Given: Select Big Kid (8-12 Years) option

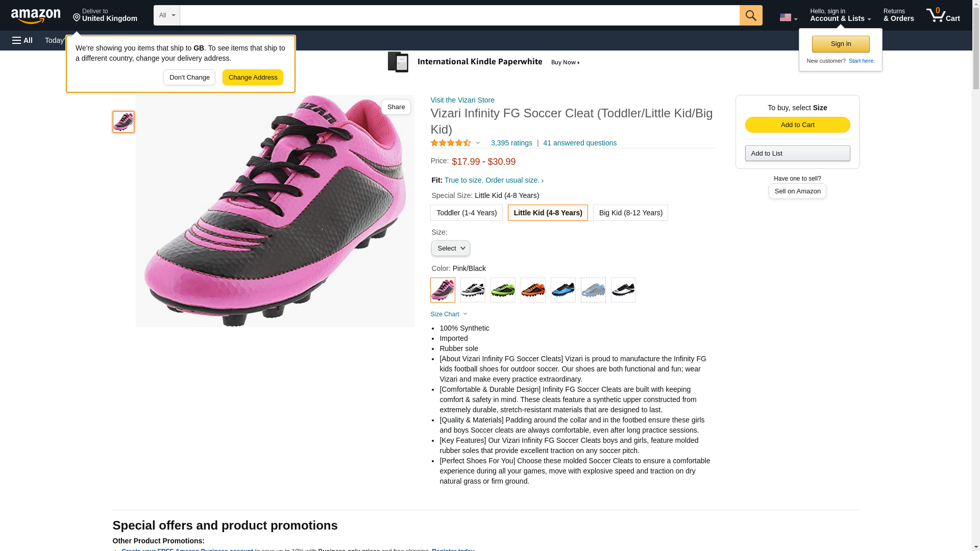Looking at the screenshot, I should 630,213.
